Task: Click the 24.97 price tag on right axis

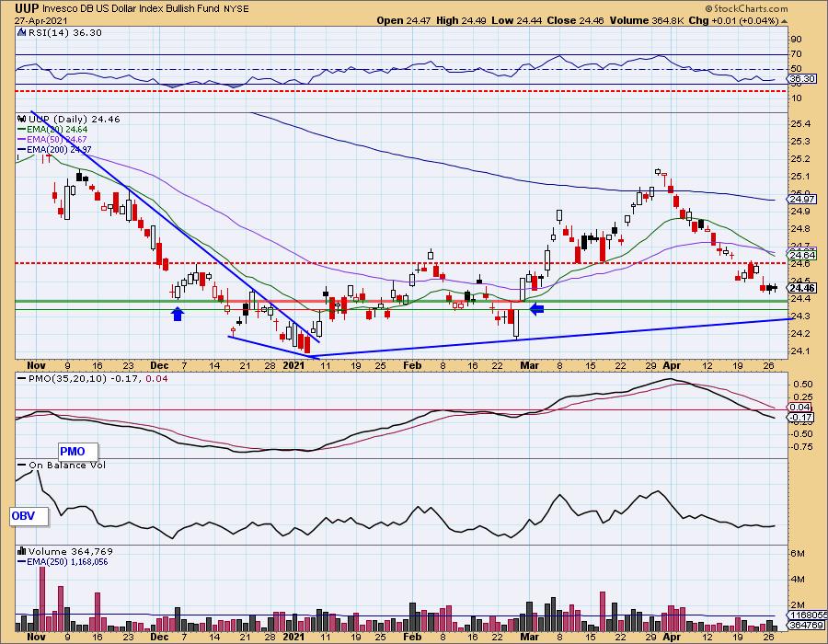Action: (801, 199)
